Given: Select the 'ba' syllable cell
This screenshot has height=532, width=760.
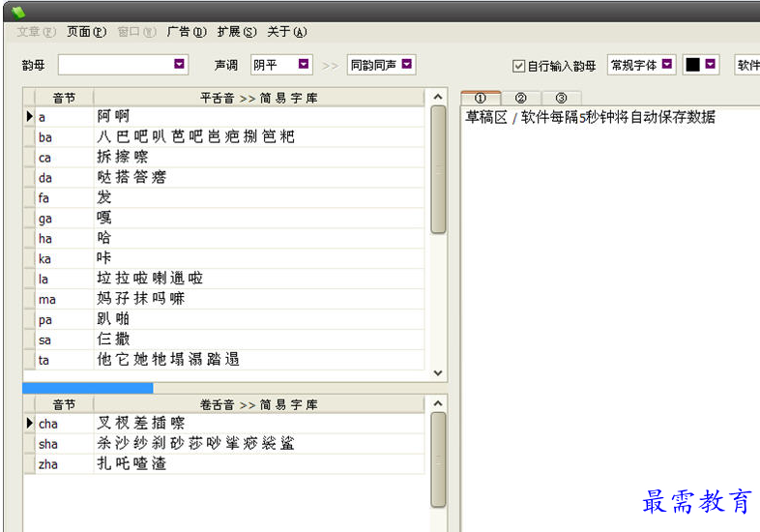Looking at the screenshot, I should pyautogui.click(x=64, y=137).
